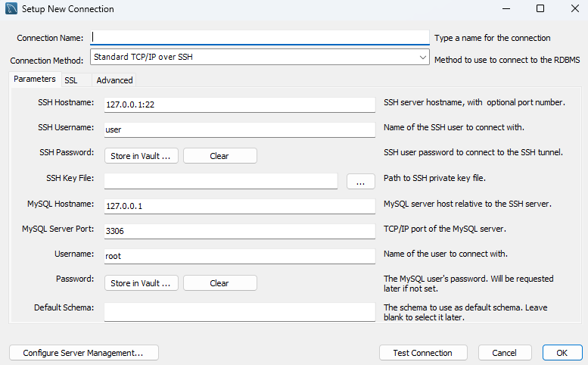
Task: Click the Default Schema field
Action: click(x=240, y=312)
